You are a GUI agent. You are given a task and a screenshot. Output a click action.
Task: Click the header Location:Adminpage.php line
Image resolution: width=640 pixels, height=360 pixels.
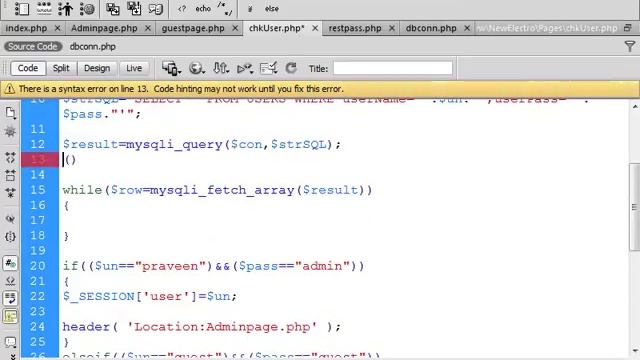tap(202, 327)
